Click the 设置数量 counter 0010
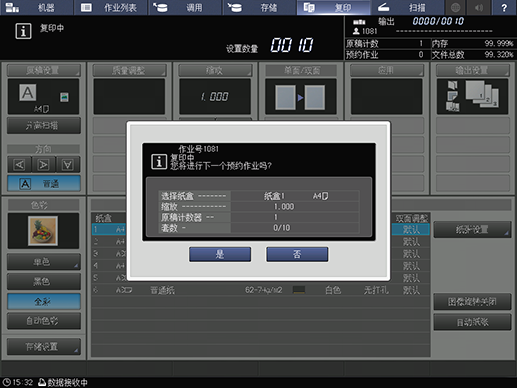The width and height of the screenshot is (517, 388). 292,45
